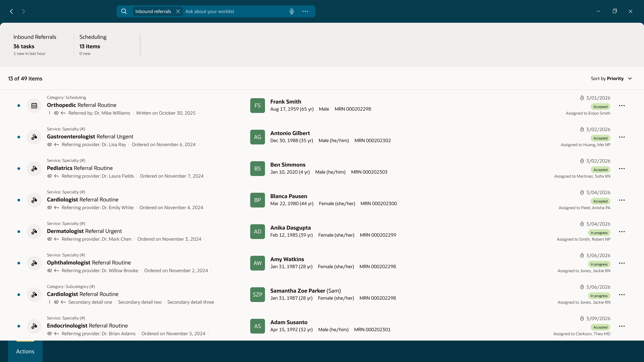
Task: Click In progress badge for Amy Watkins
Action: [x=599, y=264]
